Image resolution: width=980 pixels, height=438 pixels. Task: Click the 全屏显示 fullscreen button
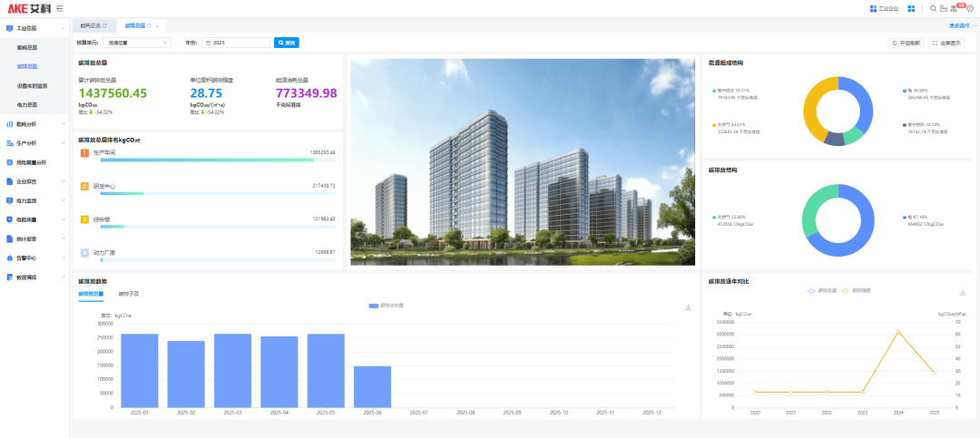pos(947,43)
